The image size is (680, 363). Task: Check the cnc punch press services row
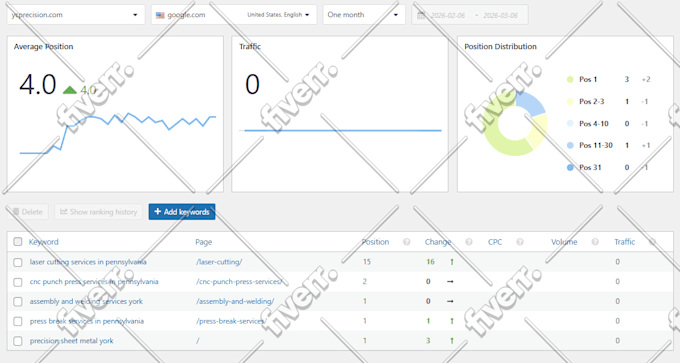tap(18, 282)
